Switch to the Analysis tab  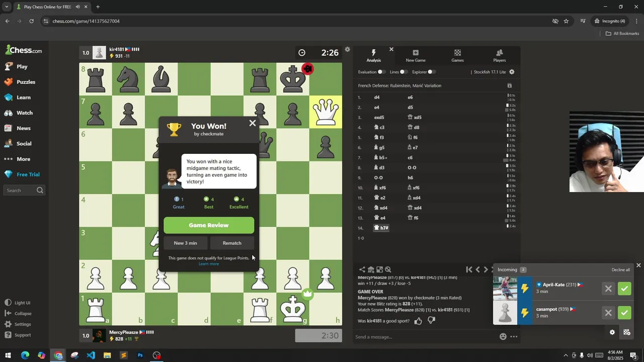pos(373,56)
